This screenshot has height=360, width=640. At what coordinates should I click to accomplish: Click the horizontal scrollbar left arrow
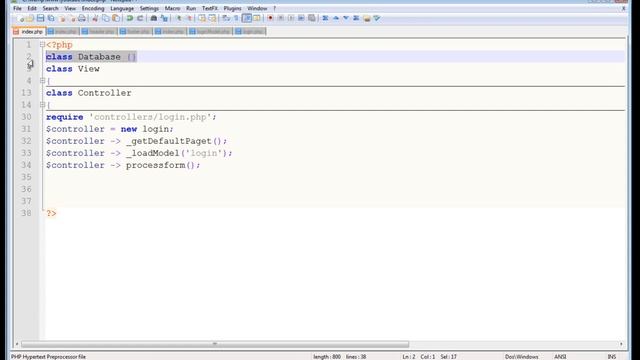[x=17, y=344]
